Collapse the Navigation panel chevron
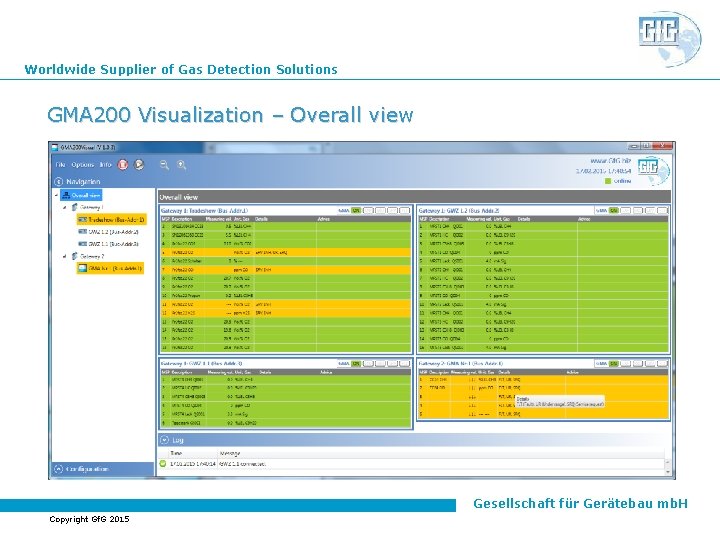 [58, 181]
